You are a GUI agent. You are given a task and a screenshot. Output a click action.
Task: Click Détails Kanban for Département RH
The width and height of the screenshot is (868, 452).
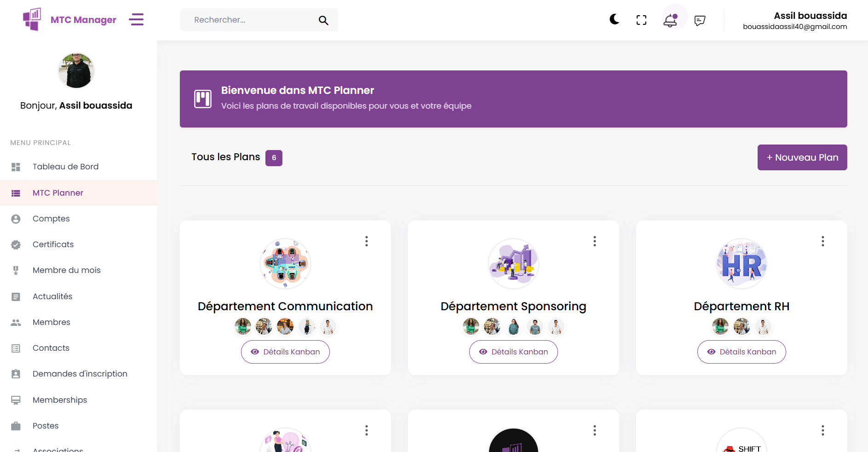pyautogui.click(x=742, y=352)
